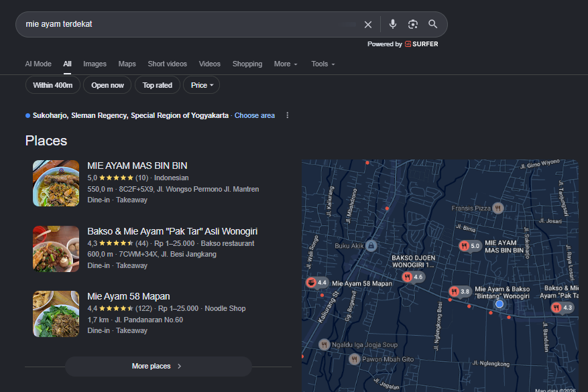588x392 pixels.
Task: Click the Mie Ayam Mas Bin Bin food thumbnail
Action: pos(56,183)
